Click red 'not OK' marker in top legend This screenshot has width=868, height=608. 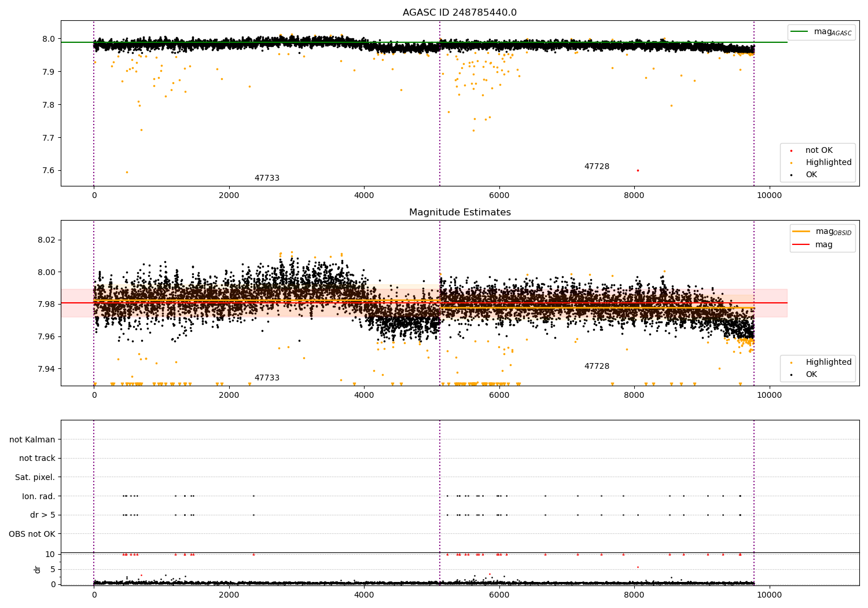pos(791,151)
